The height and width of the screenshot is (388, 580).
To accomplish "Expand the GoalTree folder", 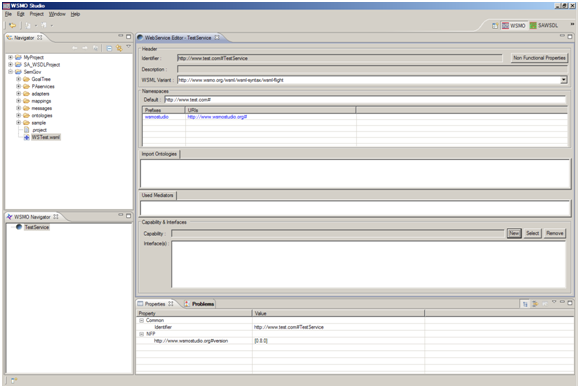I will (18, 79).
